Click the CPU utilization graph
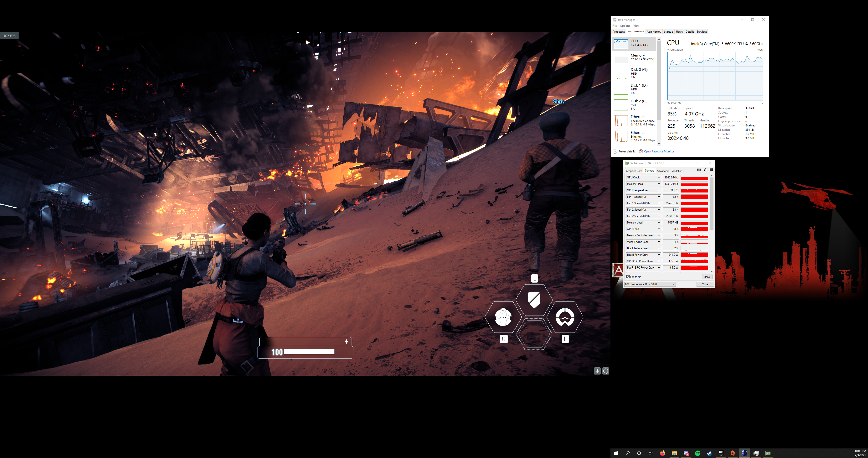 (x=715, y=76)
